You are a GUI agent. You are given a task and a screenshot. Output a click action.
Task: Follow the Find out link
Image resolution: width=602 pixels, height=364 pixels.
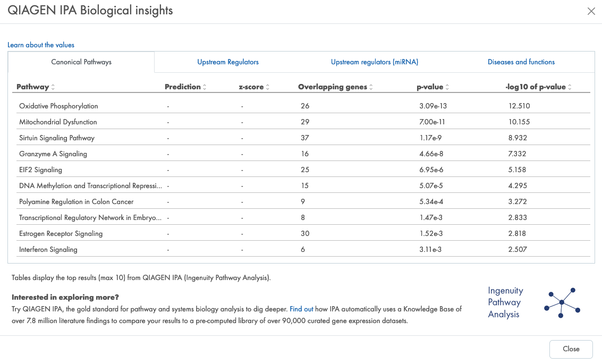(301, 309)
